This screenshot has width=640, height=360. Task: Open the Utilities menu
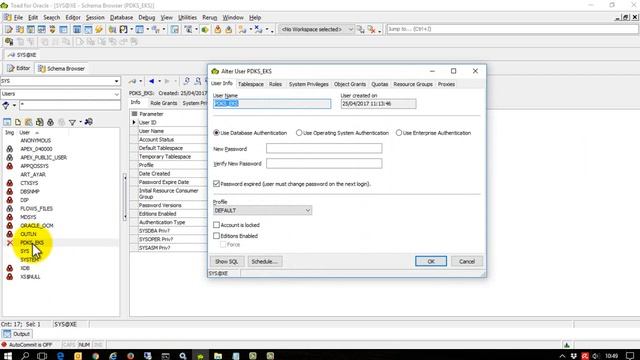coord(187,18)
